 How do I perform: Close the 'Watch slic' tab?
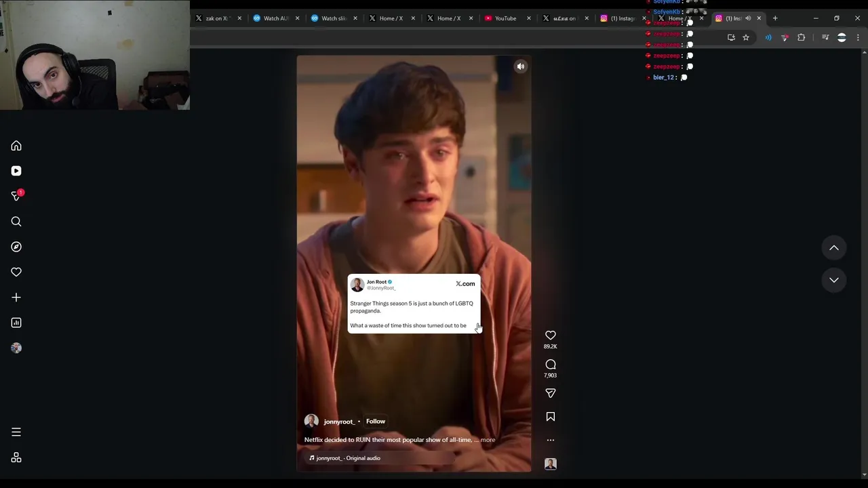(x=355, y=18)
